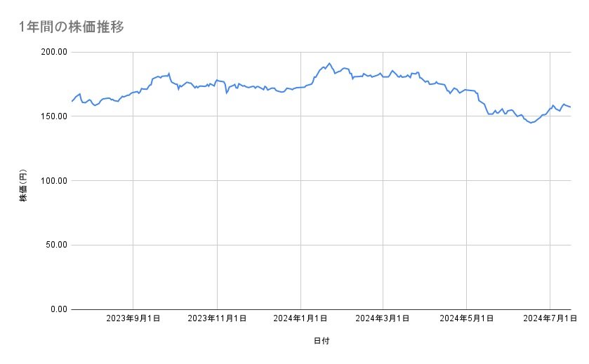This screenshot has height=364, width=589.
Task: Click the 100.00 y-axis label
Action: click(x=53, y=181)
